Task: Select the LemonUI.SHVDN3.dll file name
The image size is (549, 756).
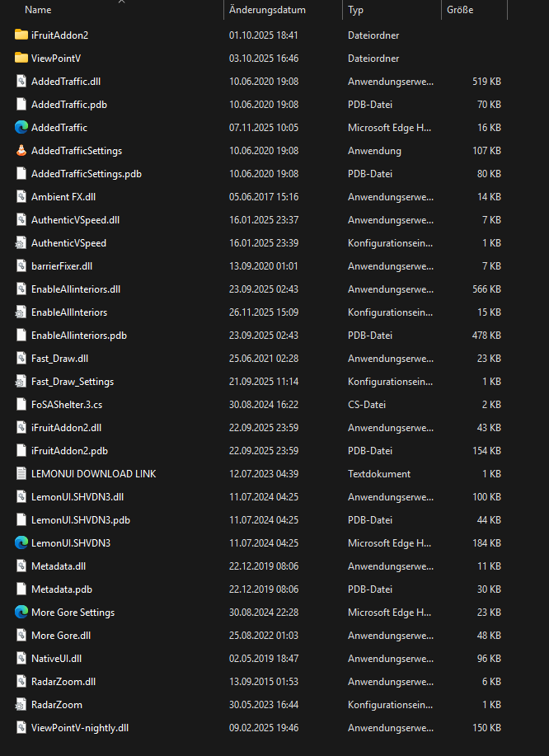Action: (x=77, y=496)
